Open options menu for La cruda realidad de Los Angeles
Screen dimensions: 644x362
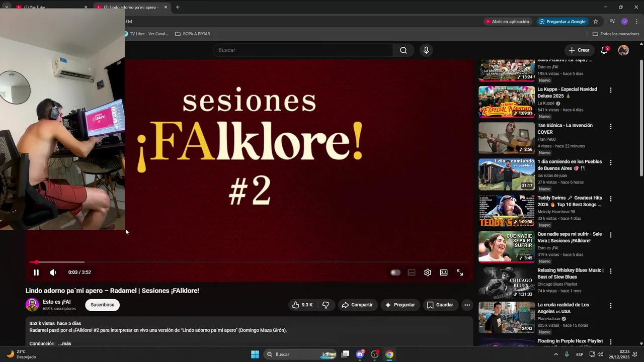[x=611, y=306]
